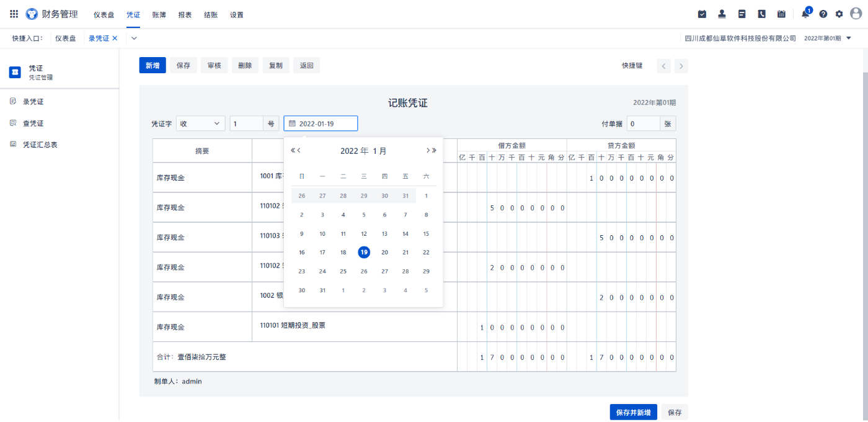Pick January 22 in the calendar
The image size is (868, 422).
point(426,252)
